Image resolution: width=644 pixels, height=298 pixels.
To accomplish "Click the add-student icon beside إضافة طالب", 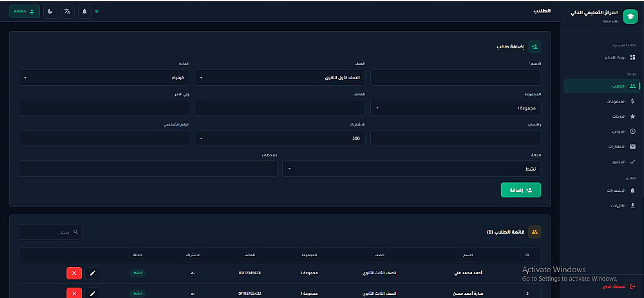I will [535, 47].
